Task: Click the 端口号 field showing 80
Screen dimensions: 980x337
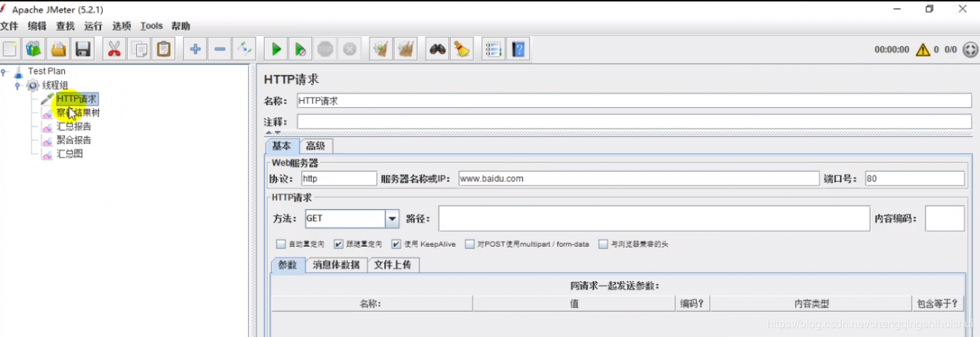Action: click(914, 178)
